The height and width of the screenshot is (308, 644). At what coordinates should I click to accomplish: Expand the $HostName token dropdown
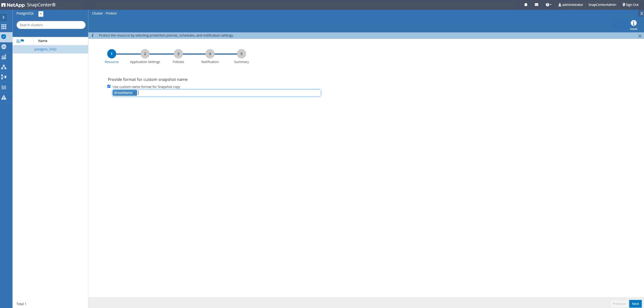pyautogui.click(x=123, y=93)
